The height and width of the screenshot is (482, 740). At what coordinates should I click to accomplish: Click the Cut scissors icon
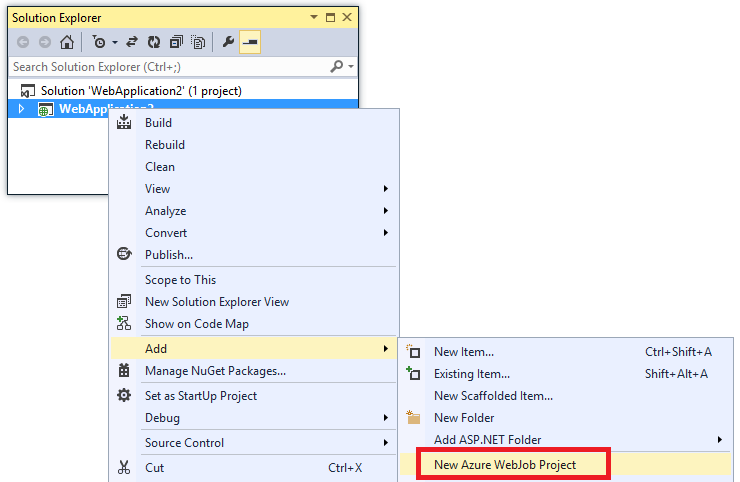[x=124, y=467]
